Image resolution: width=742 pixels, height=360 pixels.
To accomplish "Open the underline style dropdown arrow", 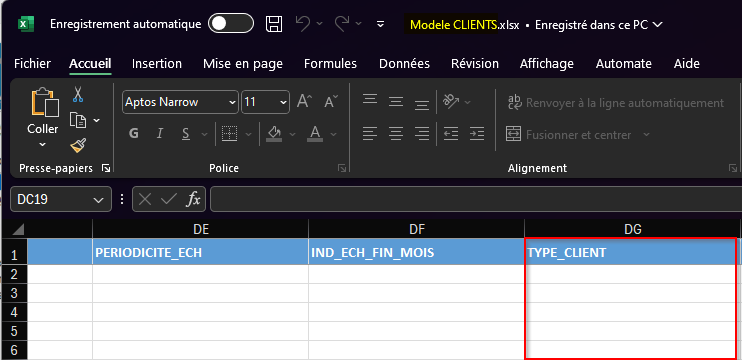I will point(204,135).
